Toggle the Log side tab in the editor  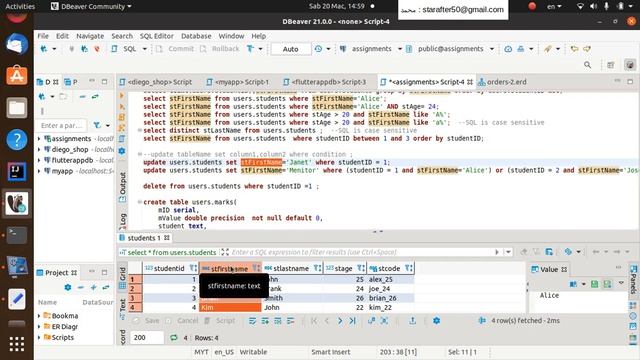(x=122, y=221)
